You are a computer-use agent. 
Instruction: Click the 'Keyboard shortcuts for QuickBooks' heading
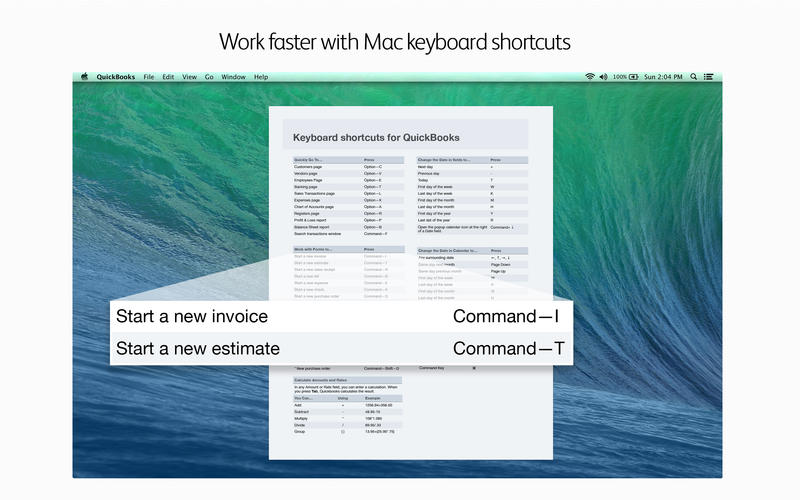click(376, 137)
